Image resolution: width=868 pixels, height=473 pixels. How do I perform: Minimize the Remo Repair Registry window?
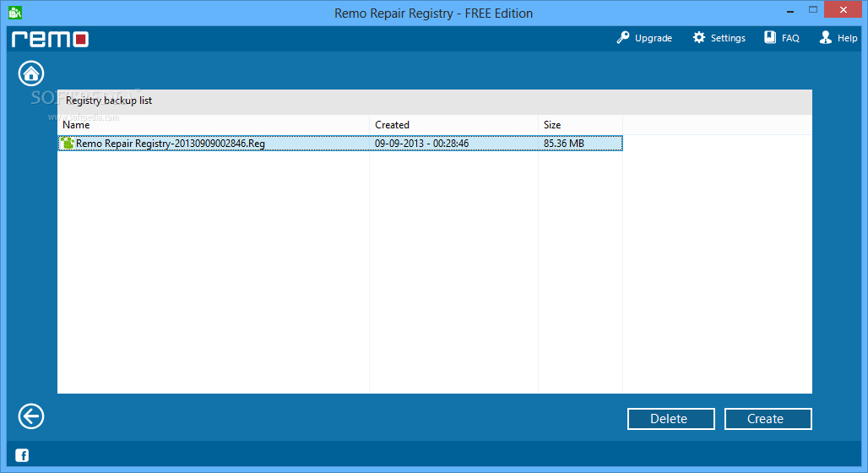(790, 10)
